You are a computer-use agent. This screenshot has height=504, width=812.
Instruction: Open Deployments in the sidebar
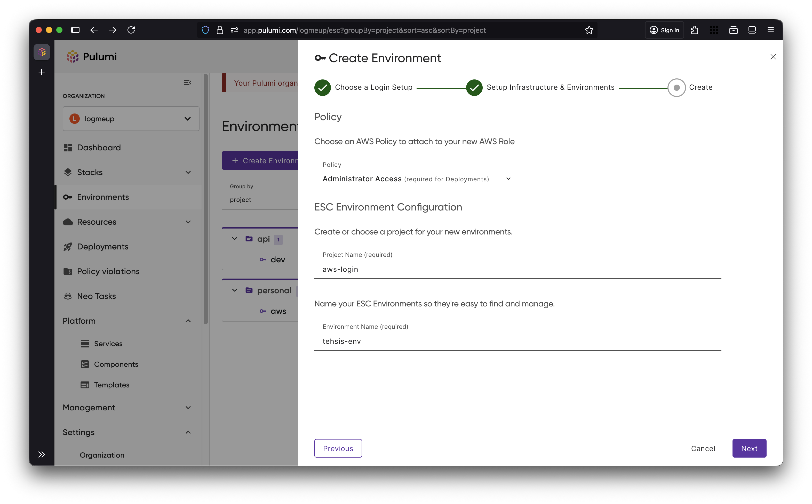tap(102, 247)
